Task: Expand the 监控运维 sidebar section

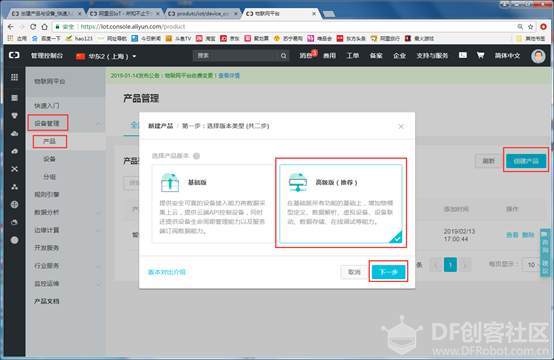Action: [99, 284]
